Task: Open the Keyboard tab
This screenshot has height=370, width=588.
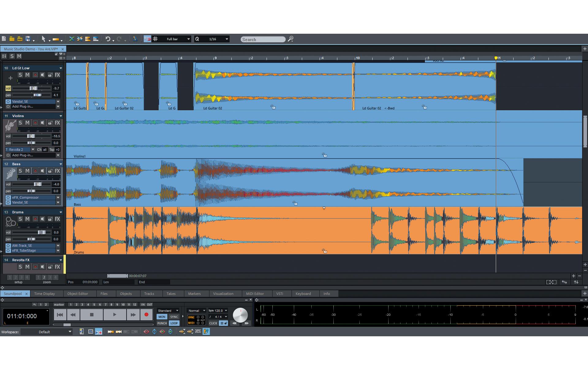Action: click(x=303, y=294)
